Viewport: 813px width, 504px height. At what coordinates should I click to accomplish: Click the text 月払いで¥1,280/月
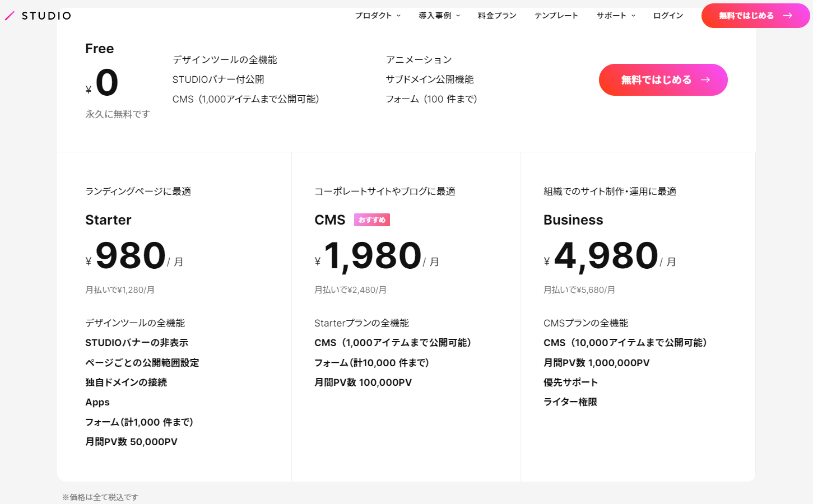coord(120,290)
